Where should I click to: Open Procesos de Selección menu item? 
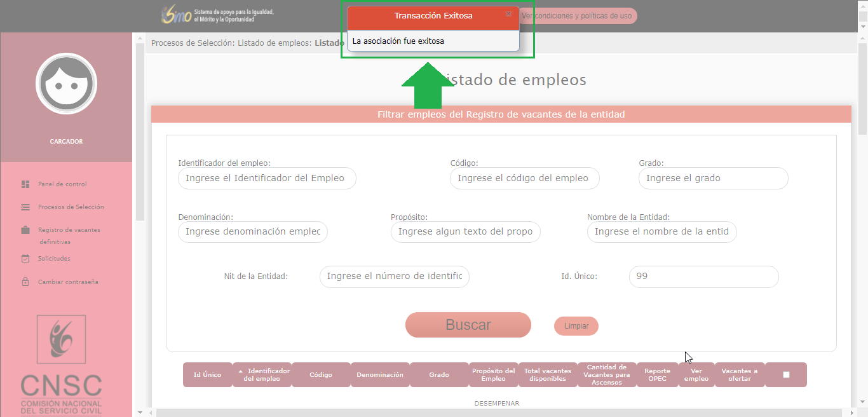click(x=71, y=207)
